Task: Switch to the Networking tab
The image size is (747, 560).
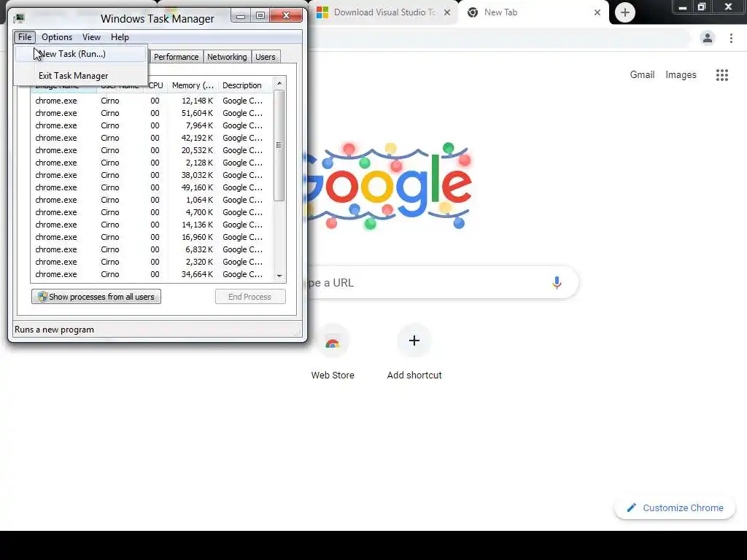Action: 227,57
